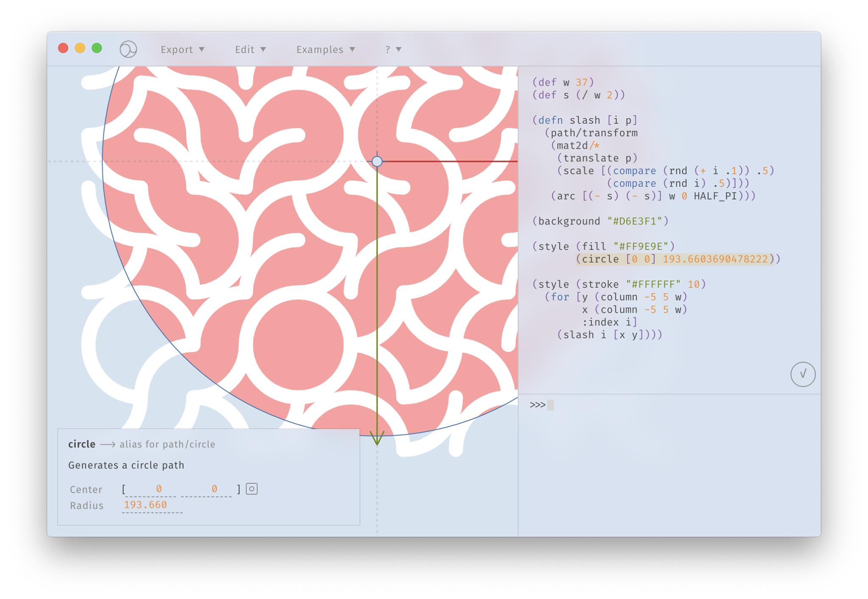Click the red X-axis line on canvas
The height and width of the screenshot is (599, 868).
(449, 161)
